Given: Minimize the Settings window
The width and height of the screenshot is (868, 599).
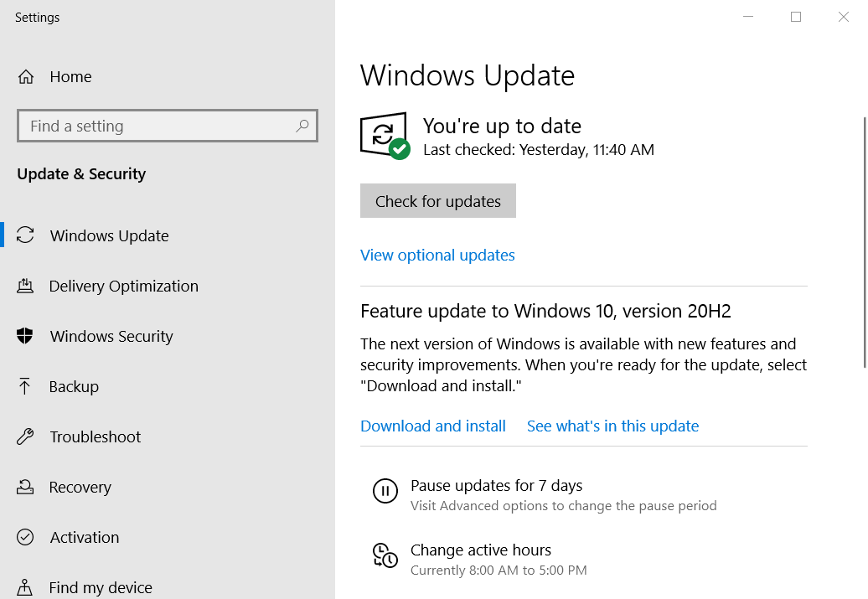Looking at the screenshot, I should [x=748, y=17].
